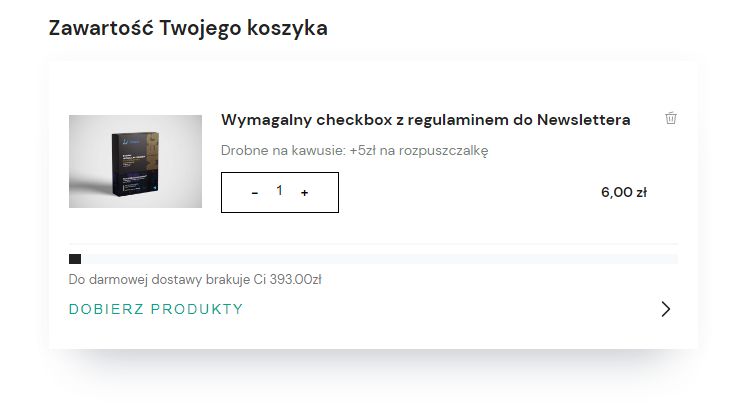Click the Drobne na kawusie description text
Viewport: 751px width, 407px height.
[282, 151]
